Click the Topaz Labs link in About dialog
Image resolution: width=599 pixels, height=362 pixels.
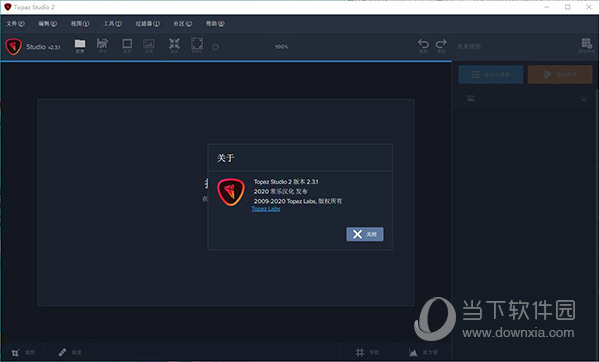[266, 209]
